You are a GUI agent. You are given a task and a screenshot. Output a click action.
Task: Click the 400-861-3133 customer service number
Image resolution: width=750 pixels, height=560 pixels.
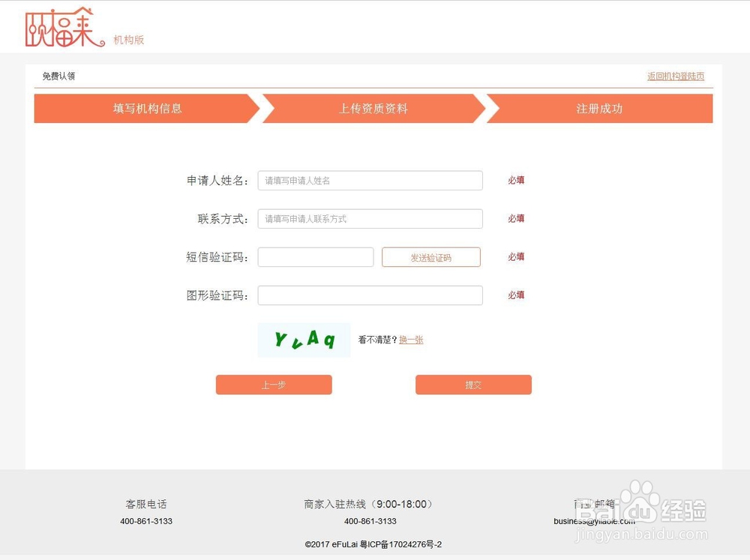(146, 521)
